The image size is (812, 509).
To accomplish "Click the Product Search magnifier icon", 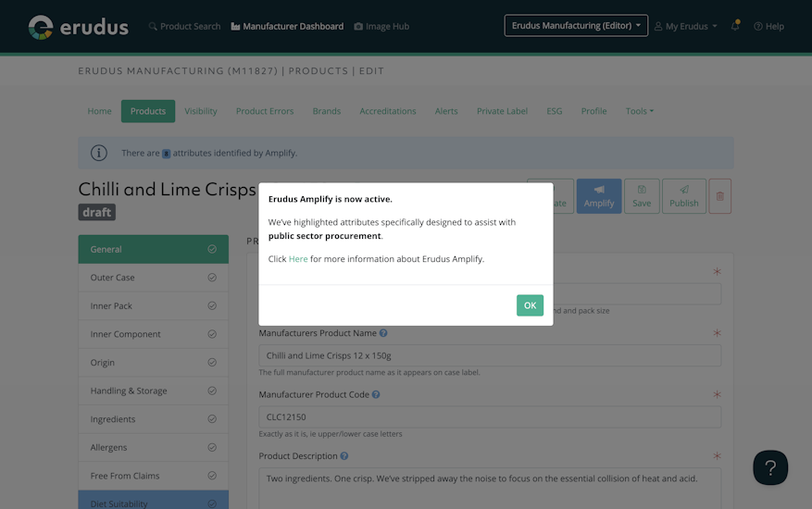I will (x=153, y=26).
